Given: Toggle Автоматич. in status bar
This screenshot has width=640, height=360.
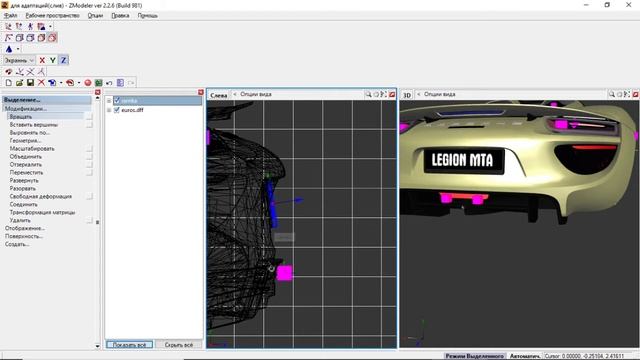Looking at the screenshot, I should pos(525,356).
